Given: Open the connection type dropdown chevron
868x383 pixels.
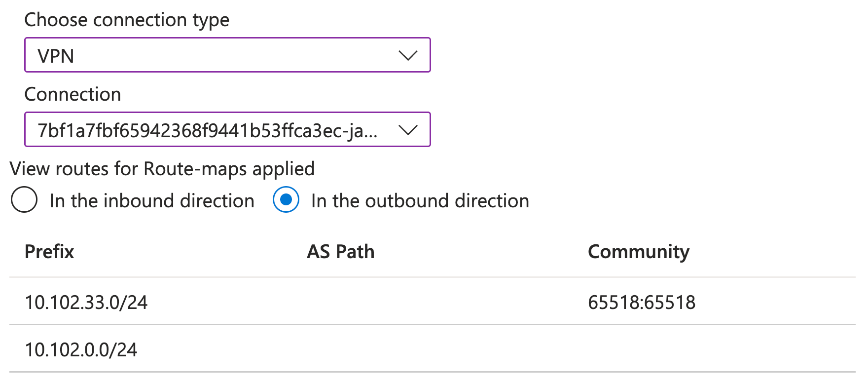Looking at the screenshot, I should (408, 55).
